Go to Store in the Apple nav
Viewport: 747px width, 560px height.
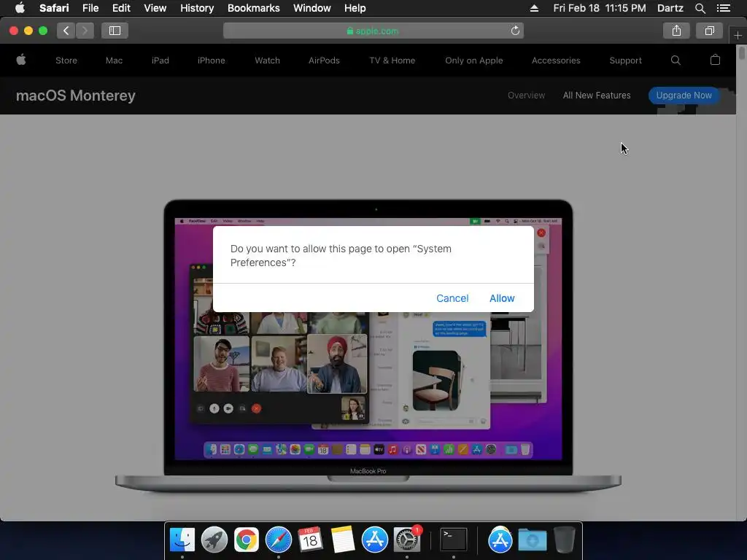tap(66, 61)
